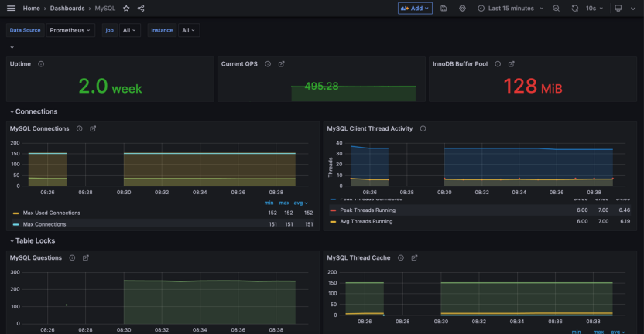Toggle Peak Threads Running series in legend
This screenshot has height=334, width=644.
point(368,210)
